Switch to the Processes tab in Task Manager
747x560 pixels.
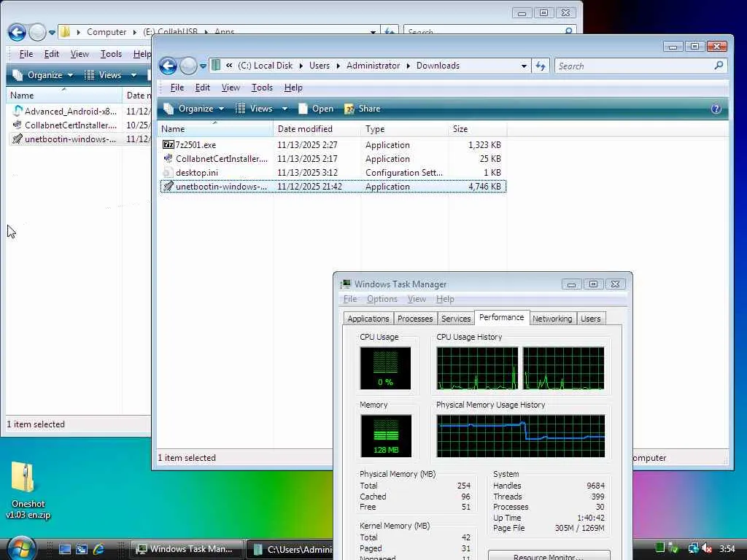[415, 319]
